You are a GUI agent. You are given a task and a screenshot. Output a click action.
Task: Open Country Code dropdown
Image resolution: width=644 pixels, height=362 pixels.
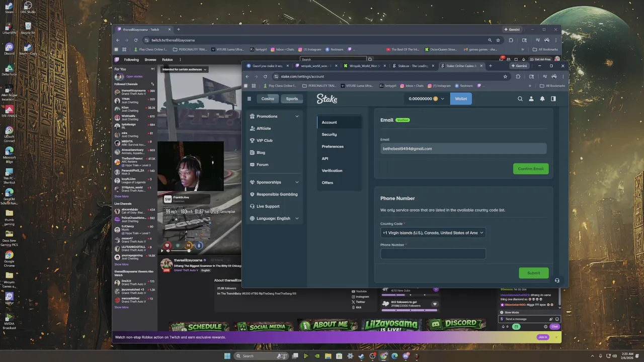click(x=433, y=233)
